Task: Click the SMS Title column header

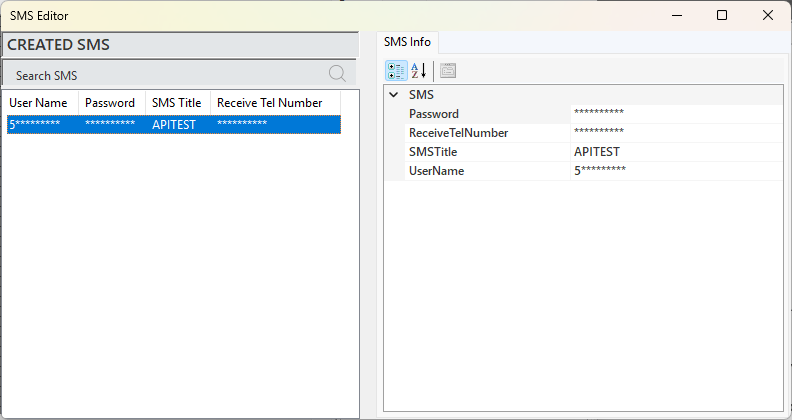Action: point(178,103)
